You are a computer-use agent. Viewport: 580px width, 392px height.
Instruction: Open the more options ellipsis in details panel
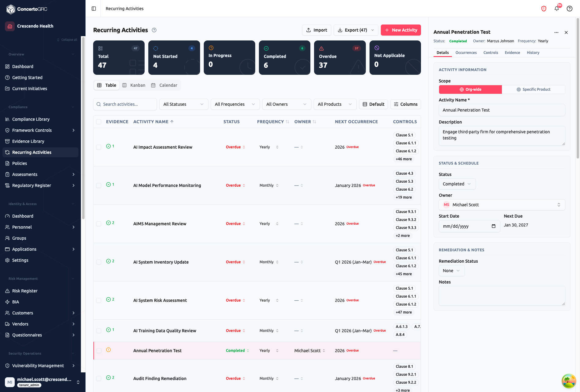click(x=556, y=32)
